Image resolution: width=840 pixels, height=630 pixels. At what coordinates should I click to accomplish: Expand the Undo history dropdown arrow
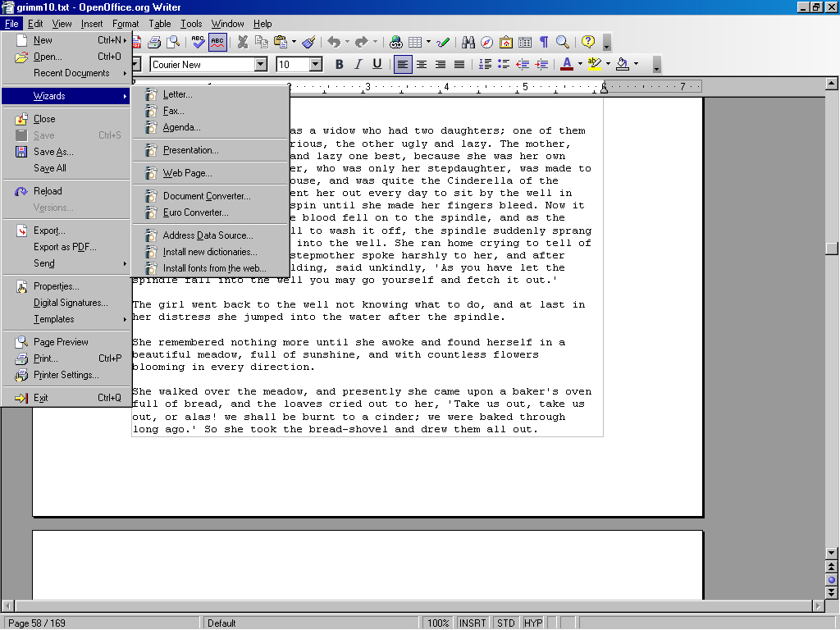coord(347,42)
